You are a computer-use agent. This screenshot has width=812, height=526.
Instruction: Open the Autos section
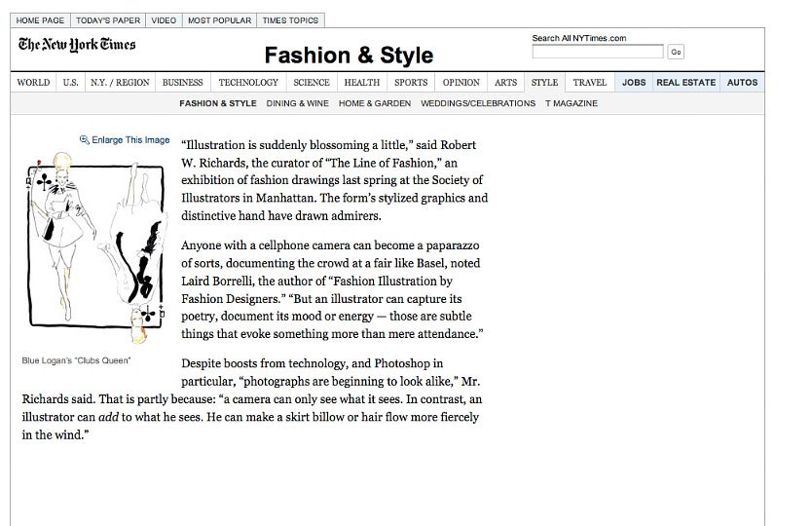[742, 83]
